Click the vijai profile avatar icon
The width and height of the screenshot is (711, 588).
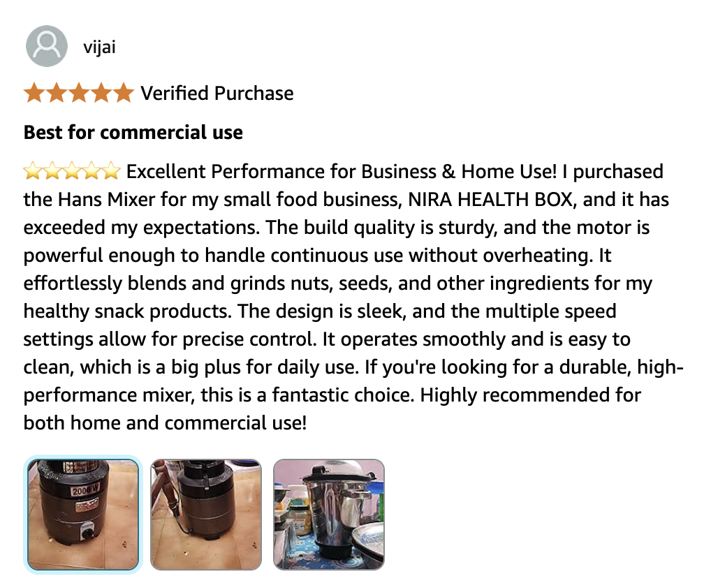point(46,47)
